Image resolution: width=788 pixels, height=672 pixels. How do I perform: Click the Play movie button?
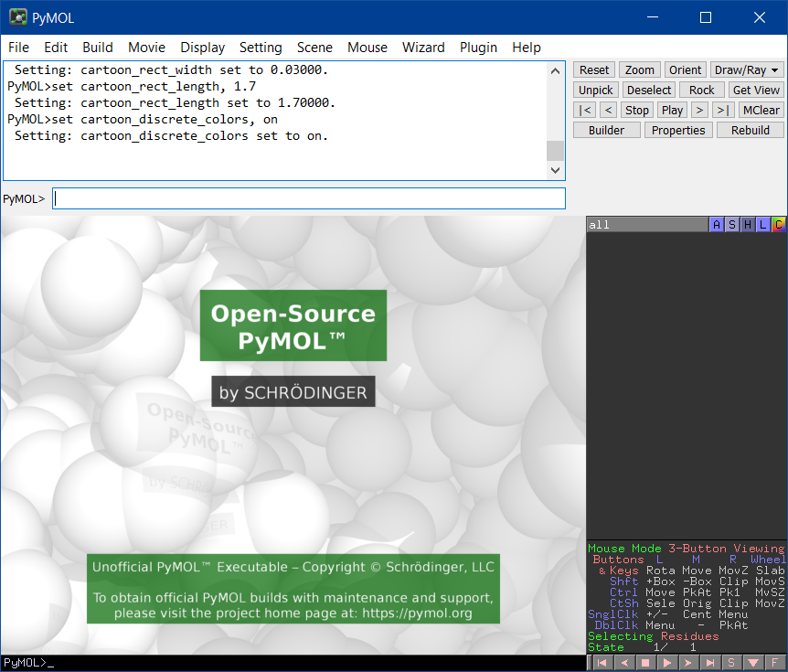coord(672,110)
